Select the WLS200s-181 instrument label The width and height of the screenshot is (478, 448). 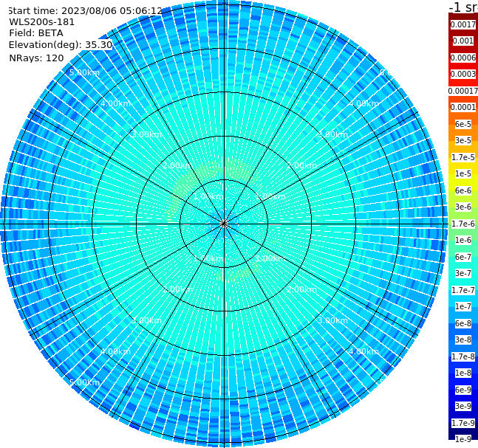click(42, 22)
